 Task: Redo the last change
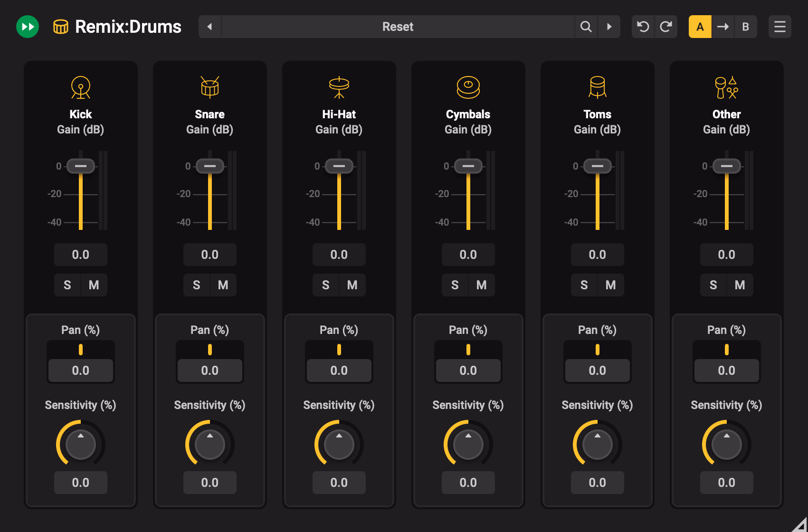[666, 27]
